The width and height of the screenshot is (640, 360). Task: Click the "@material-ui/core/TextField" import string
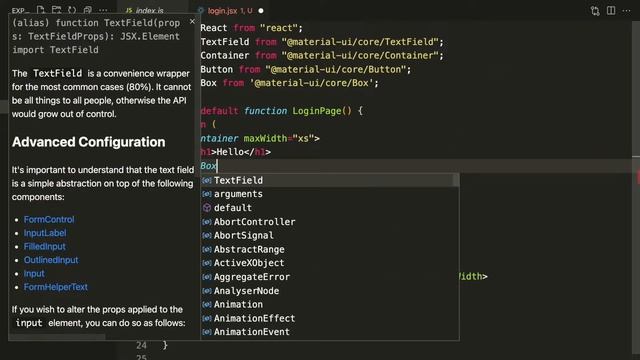click(x=360, y=42)
